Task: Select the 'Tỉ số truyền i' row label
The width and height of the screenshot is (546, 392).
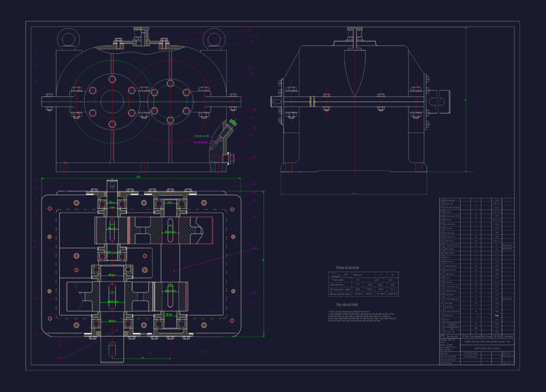Action: 338,280
